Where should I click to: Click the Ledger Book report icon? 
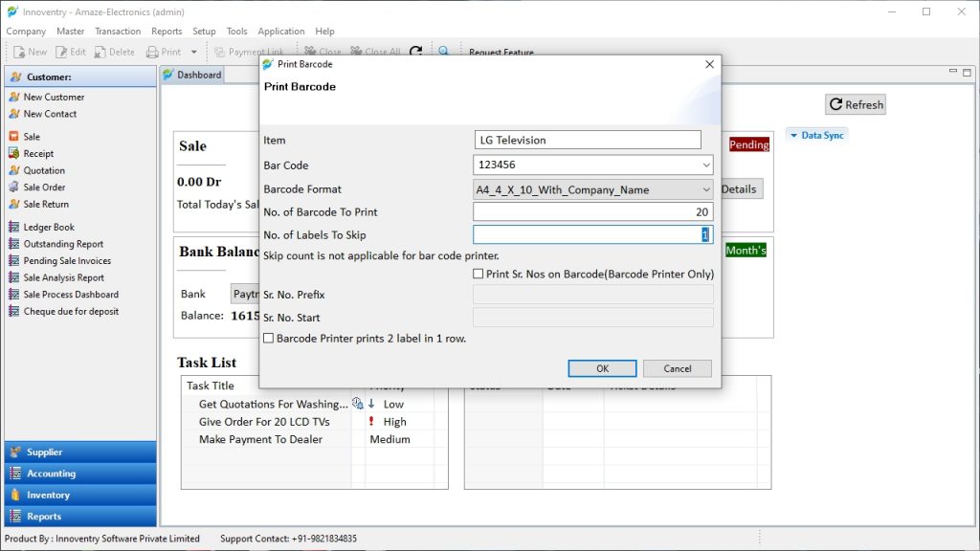coord(13,227)
